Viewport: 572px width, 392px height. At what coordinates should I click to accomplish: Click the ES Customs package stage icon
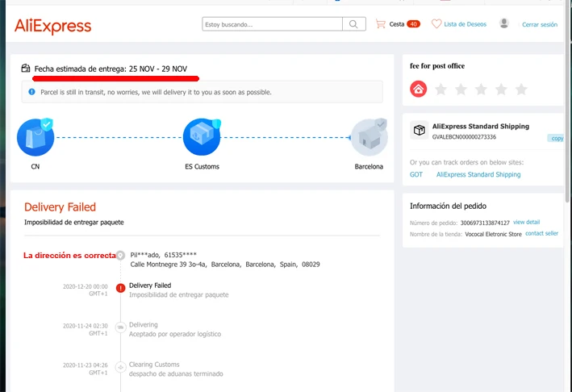click(202, 137)
